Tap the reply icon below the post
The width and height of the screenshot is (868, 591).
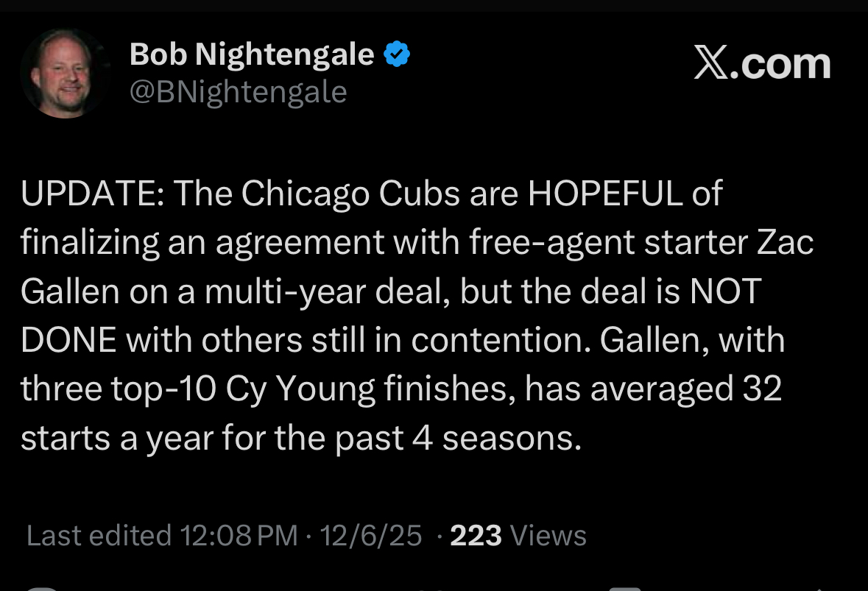(x=43, y=588)
